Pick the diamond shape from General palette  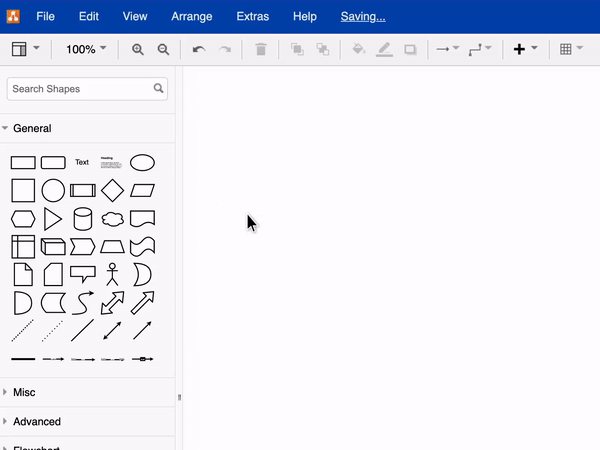click(x=112, y=190)
